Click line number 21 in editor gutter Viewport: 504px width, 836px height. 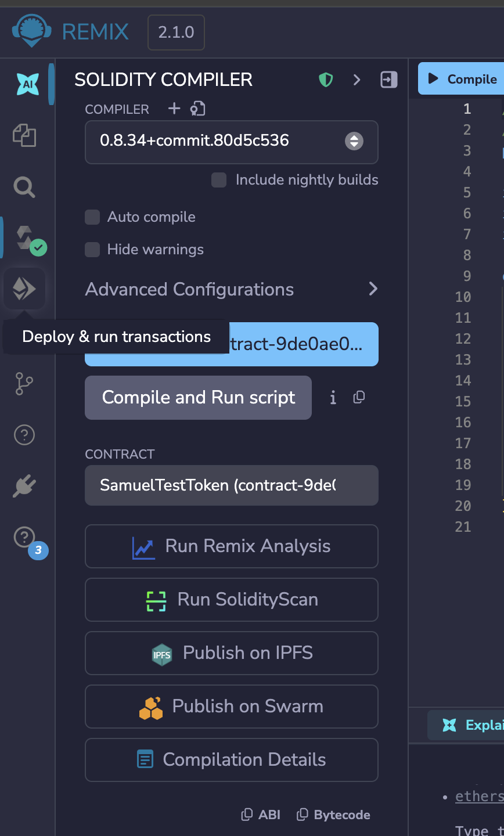(463, 527)
